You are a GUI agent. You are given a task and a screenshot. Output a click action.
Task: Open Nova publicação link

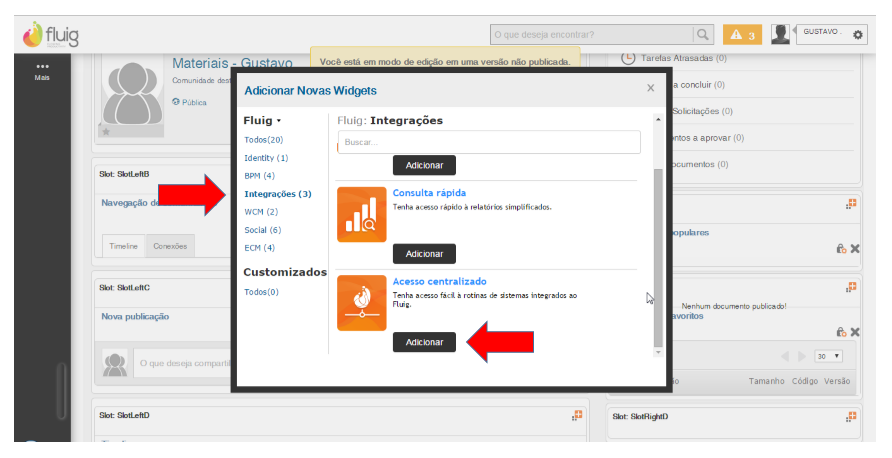135,316
